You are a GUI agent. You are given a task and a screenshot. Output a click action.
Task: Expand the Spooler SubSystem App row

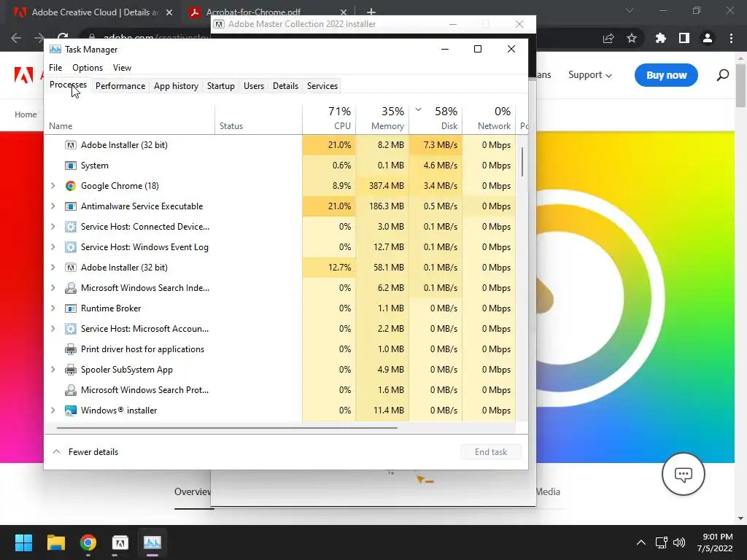point(53,370)
